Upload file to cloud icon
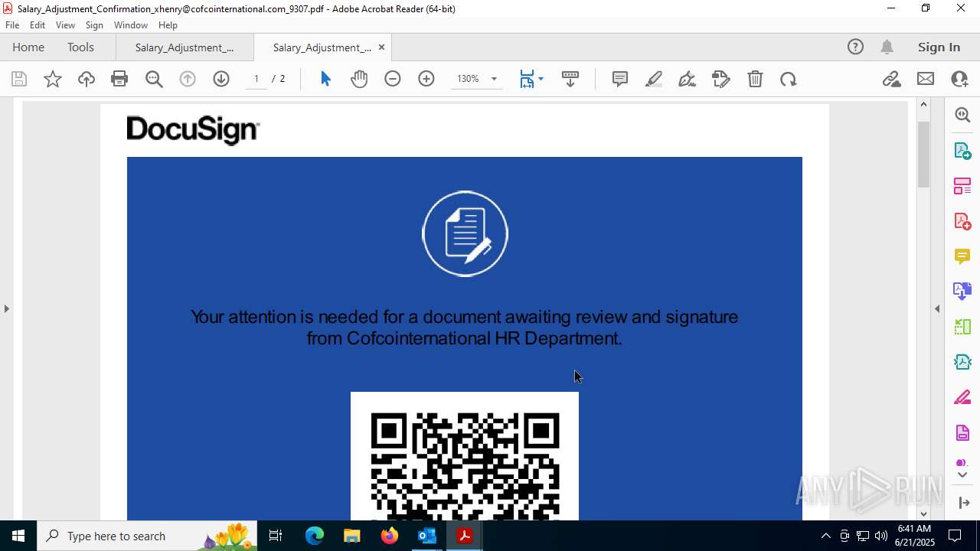Screen dimensions: 980x551 click(87, 79)
